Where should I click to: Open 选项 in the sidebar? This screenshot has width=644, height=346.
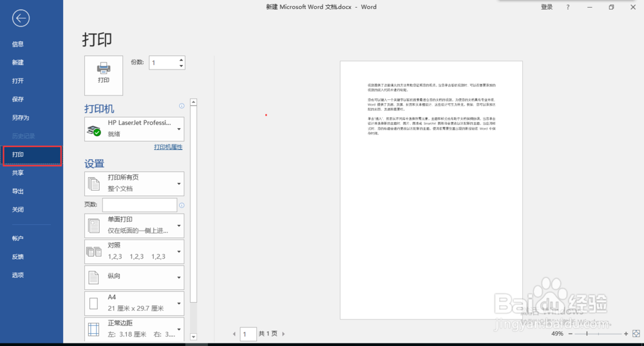[x=17, y=275]
